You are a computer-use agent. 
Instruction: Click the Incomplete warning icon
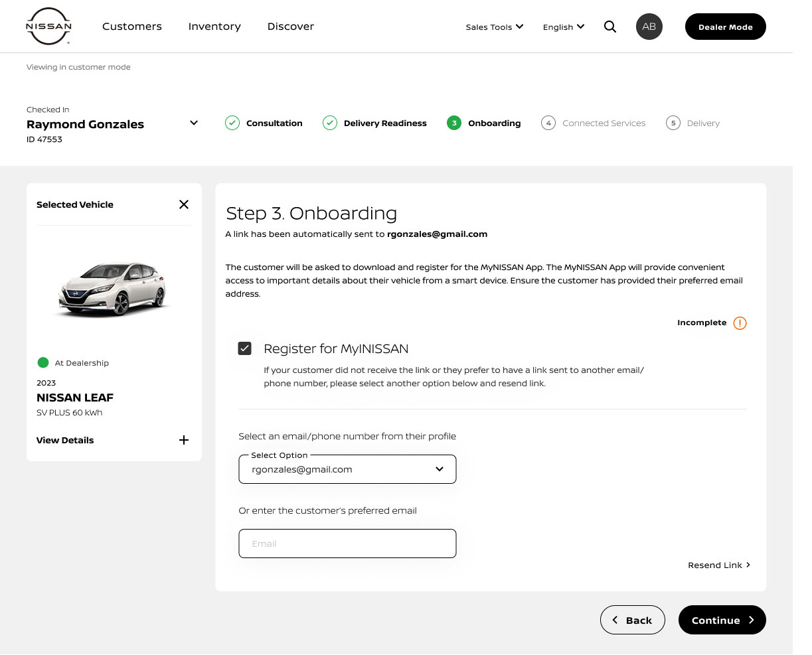pos(740,323)
